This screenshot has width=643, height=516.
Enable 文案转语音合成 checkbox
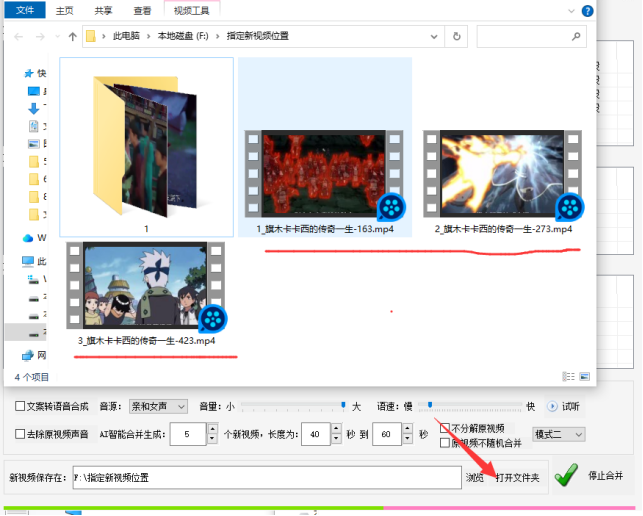20,406
